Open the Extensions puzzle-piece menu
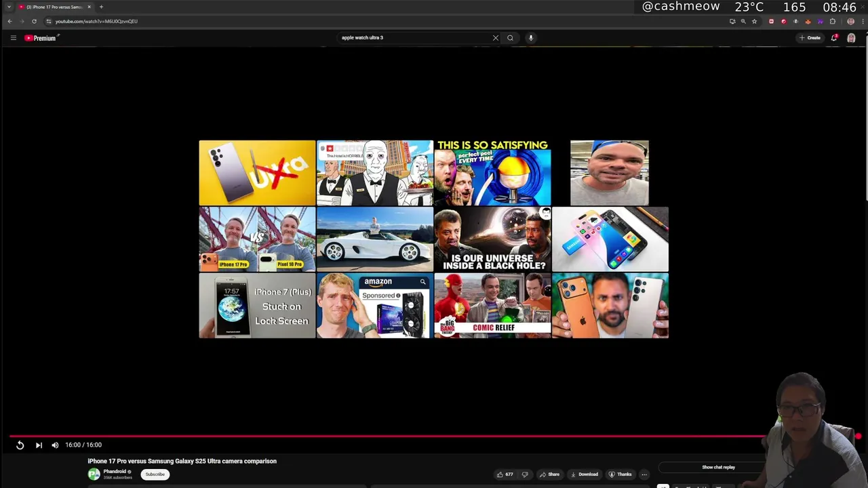 click(x=833, y=21)
